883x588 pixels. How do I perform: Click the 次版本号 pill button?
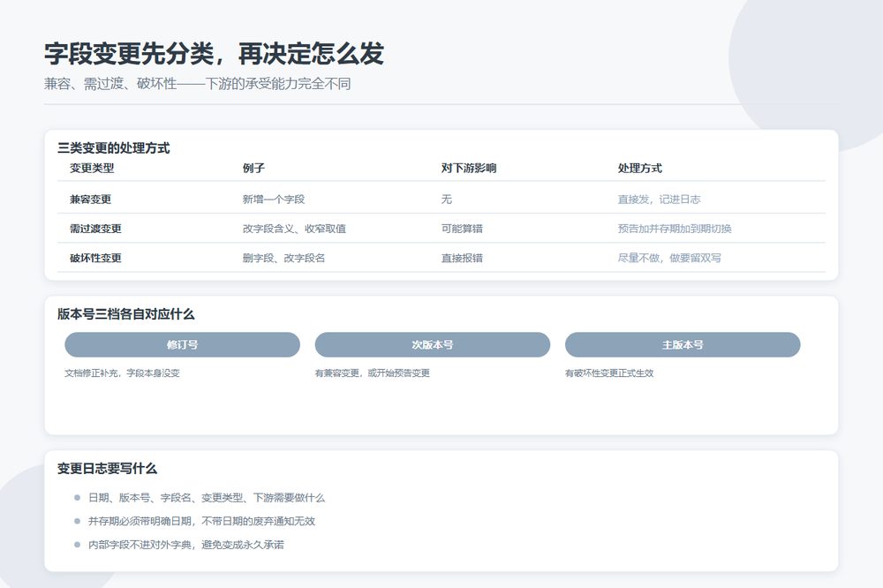432,344
